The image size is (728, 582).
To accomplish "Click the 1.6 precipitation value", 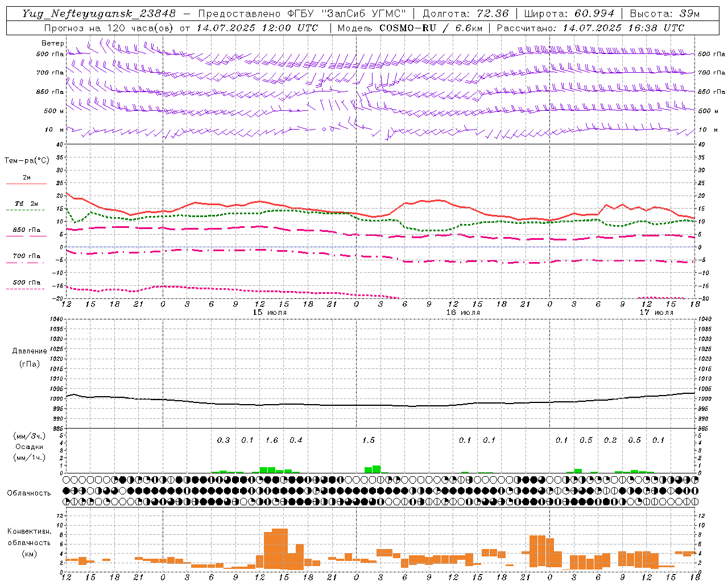I will pyautogui.click(x=272, y=440).
